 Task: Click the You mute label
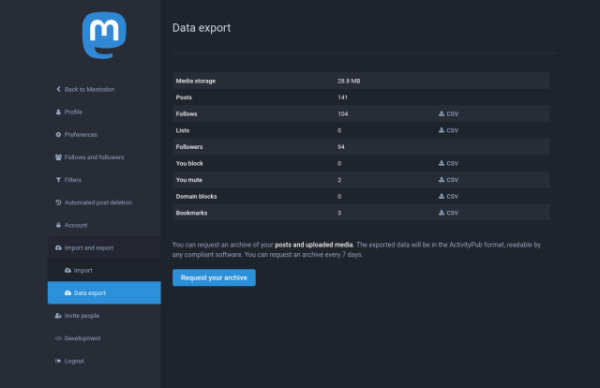189,180
